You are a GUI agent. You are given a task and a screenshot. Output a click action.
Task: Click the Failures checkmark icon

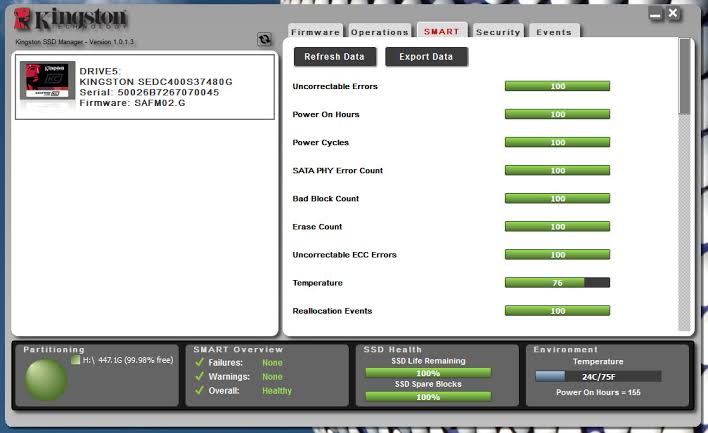coord(199,362)
